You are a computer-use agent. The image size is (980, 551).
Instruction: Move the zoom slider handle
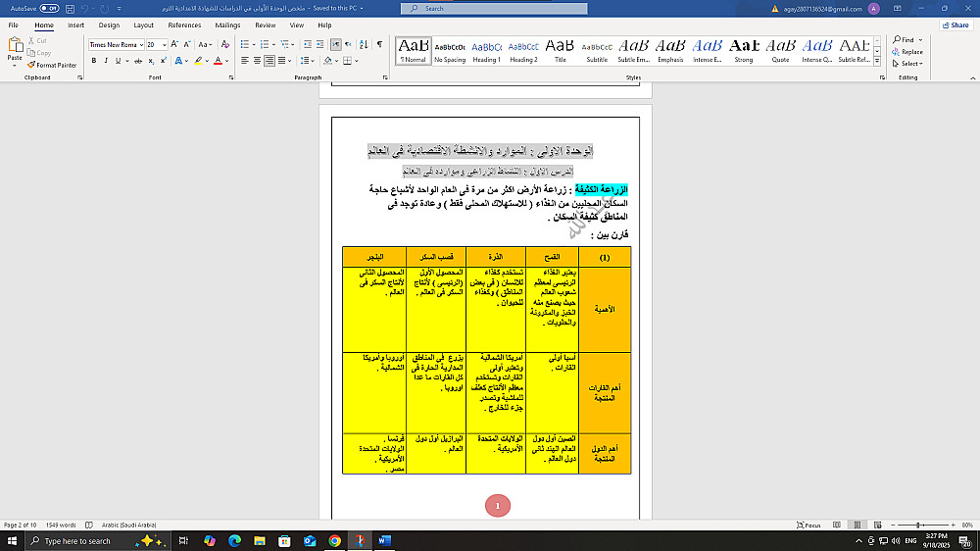click(918, 526)
